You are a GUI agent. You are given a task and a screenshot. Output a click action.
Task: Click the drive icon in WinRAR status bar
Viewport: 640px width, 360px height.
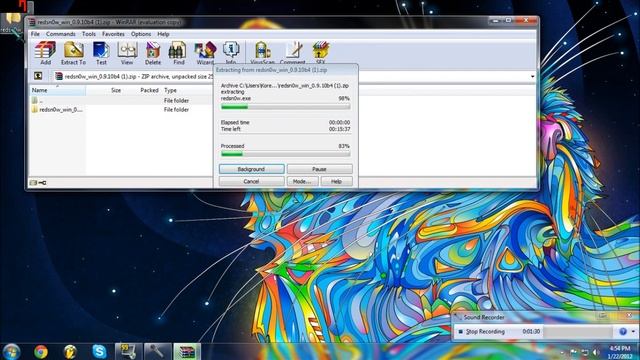(33, 183)
